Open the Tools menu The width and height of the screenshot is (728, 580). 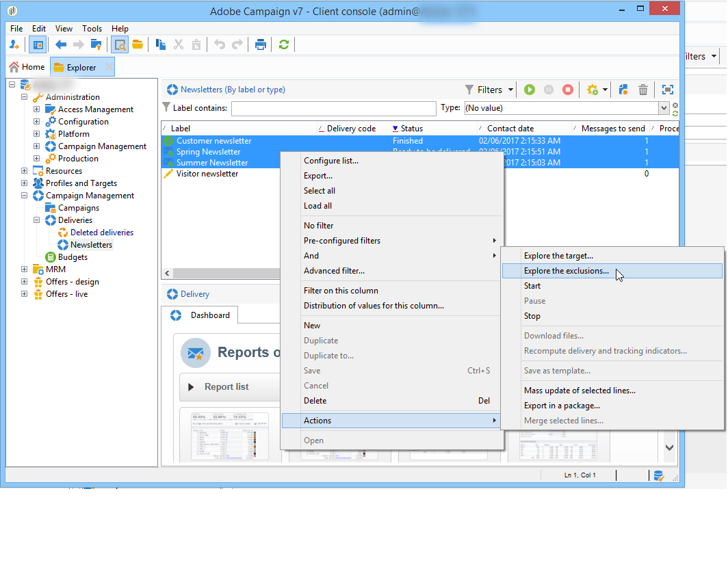[x=92, y=29]
